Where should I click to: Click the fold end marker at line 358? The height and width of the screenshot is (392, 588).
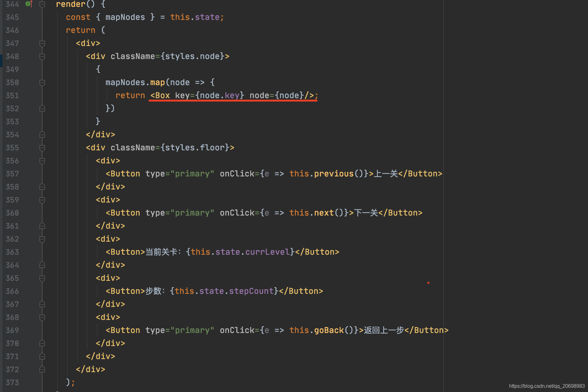tap(42, 187)
